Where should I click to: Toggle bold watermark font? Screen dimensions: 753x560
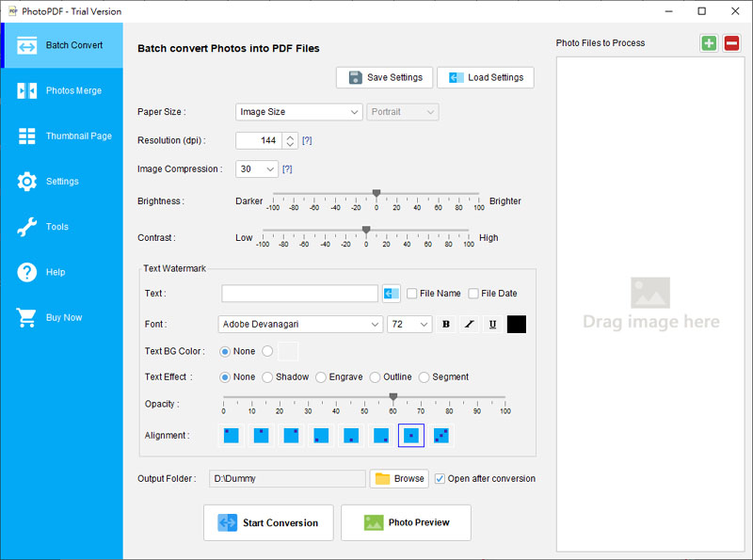pyautogui.click(x=445, y=324)
